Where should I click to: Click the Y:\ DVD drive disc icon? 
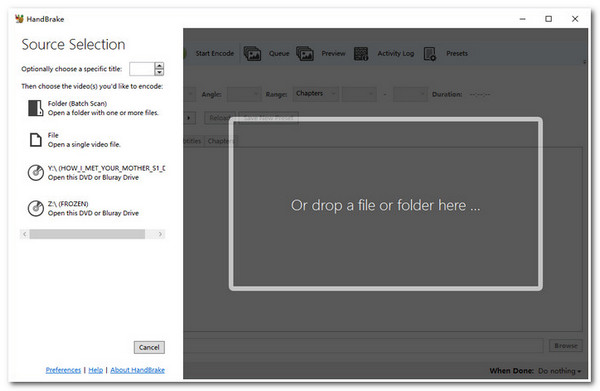click(36, 173)
